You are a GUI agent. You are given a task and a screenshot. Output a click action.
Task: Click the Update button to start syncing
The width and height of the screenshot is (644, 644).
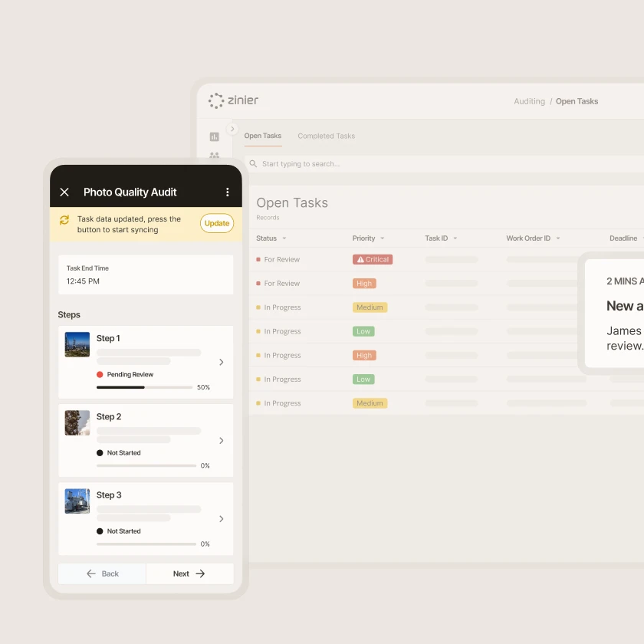[217, 223]
